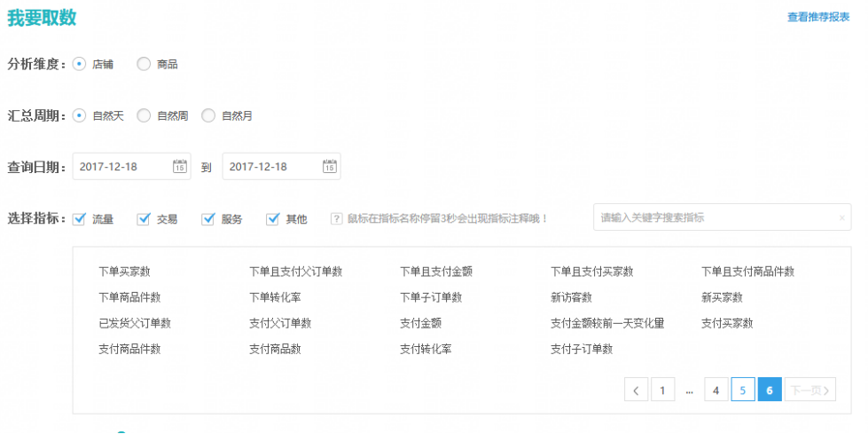
Task: Select indicator 下单且支付买家数
Action: point(591,272)
